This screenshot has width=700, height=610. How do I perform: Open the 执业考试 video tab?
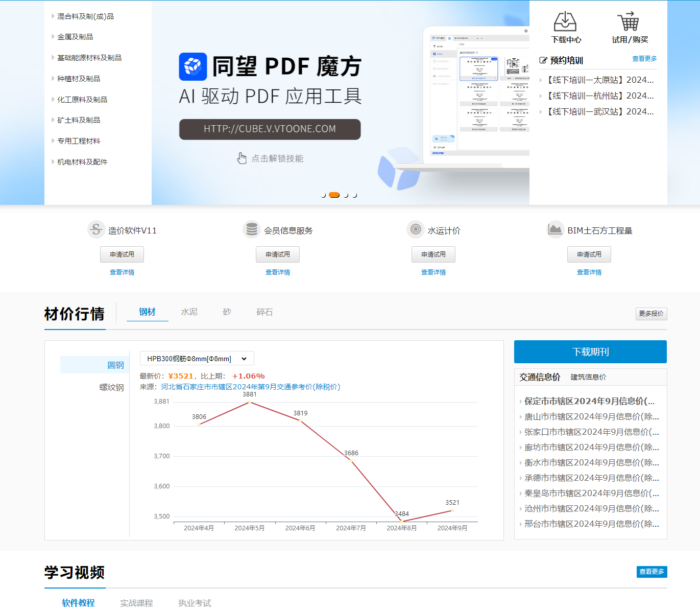pos(195,603)
